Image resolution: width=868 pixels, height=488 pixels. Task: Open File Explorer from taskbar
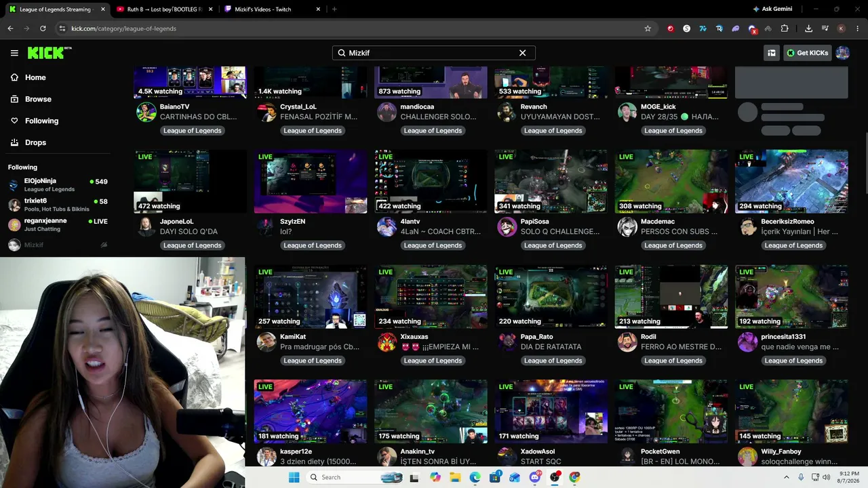pyautogui.click(x=455, y=477)
